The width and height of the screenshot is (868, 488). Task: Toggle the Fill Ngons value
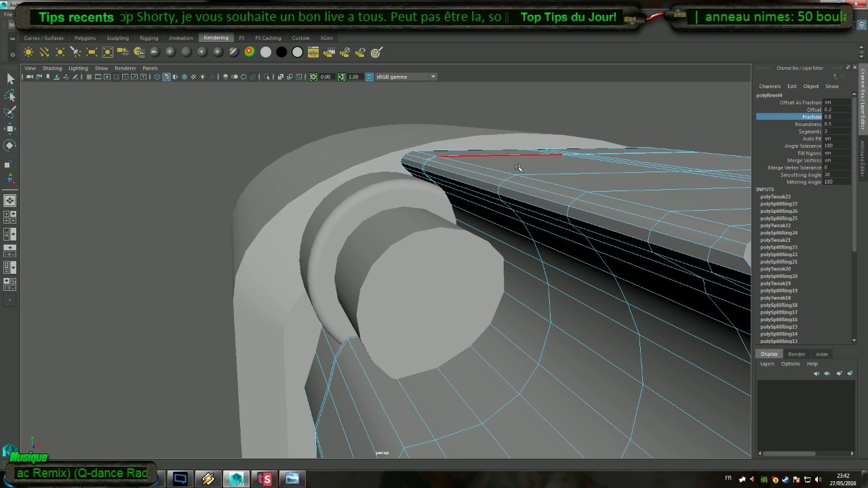tap(837, 153)
